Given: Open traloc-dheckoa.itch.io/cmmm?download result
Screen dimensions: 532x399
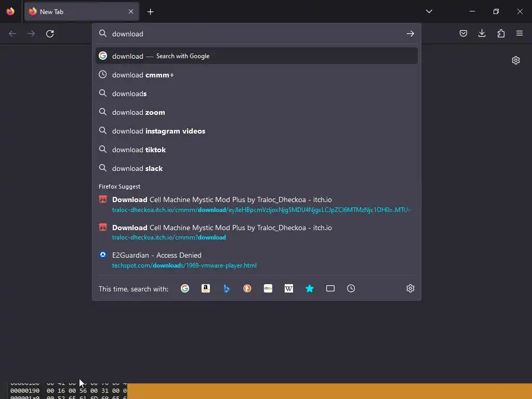Looking at the screenshot, I should (257, 232).
